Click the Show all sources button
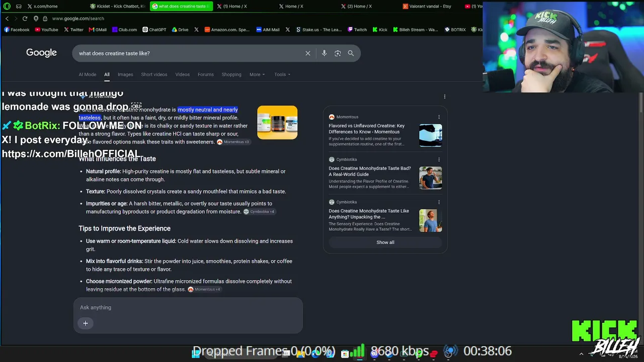This screenshot has height=362, width=644. point(385,242)
